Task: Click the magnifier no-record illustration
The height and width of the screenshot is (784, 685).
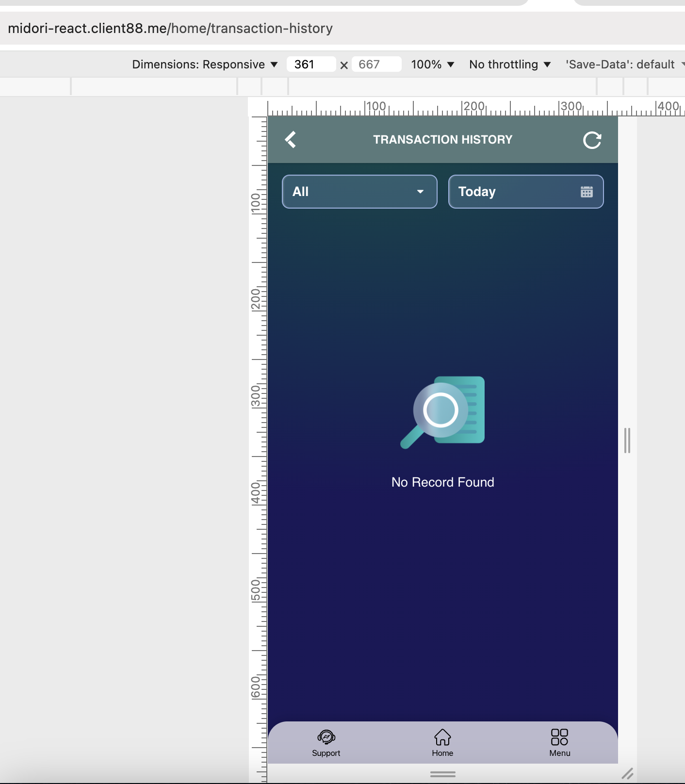Action: (442, 412)
